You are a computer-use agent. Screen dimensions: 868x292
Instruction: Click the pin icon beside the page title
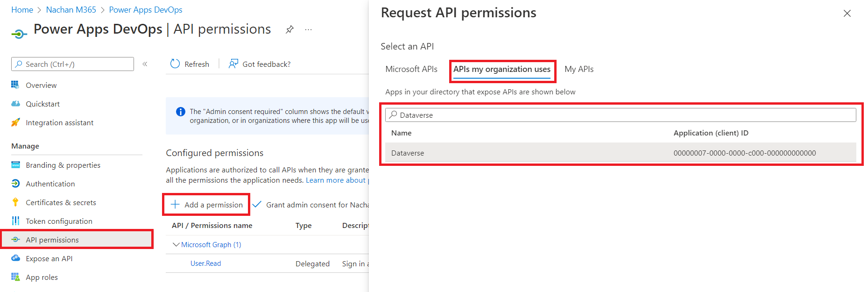pos(289,29)
